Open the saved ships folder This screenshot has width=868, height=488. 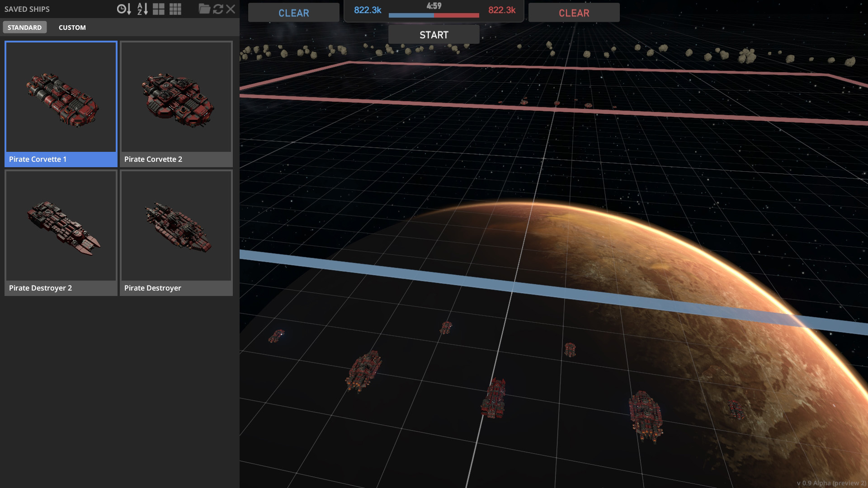pos(204,9)
